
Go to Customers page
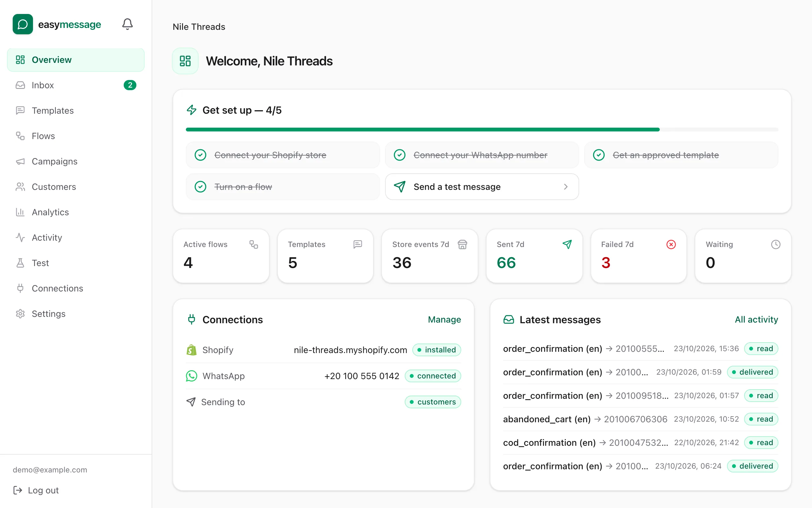point(76,187)
